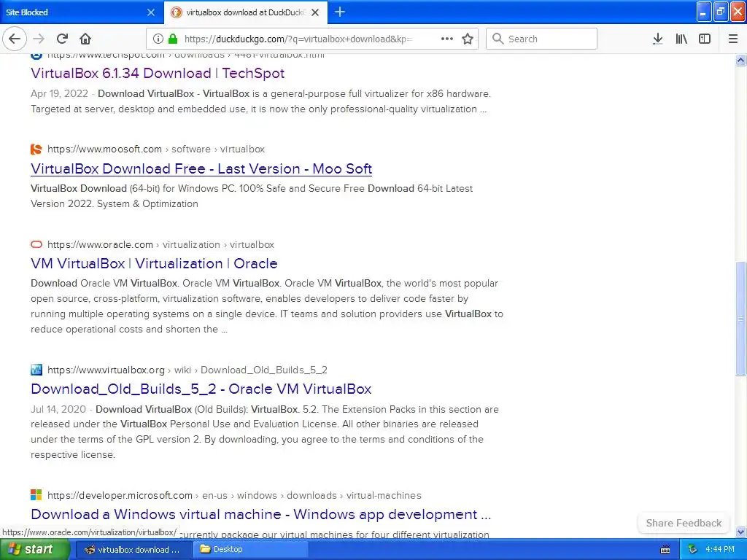Bookmark this page with the star icon
This screenshot has height=560, width=747.
click(468, 39)
